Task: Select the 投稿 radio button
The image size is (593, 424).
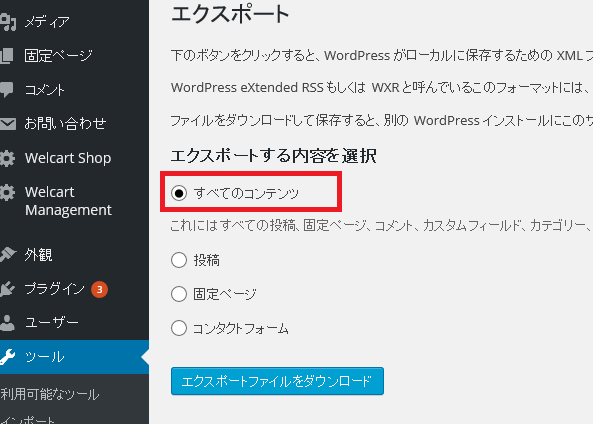Action: point(179,260)
